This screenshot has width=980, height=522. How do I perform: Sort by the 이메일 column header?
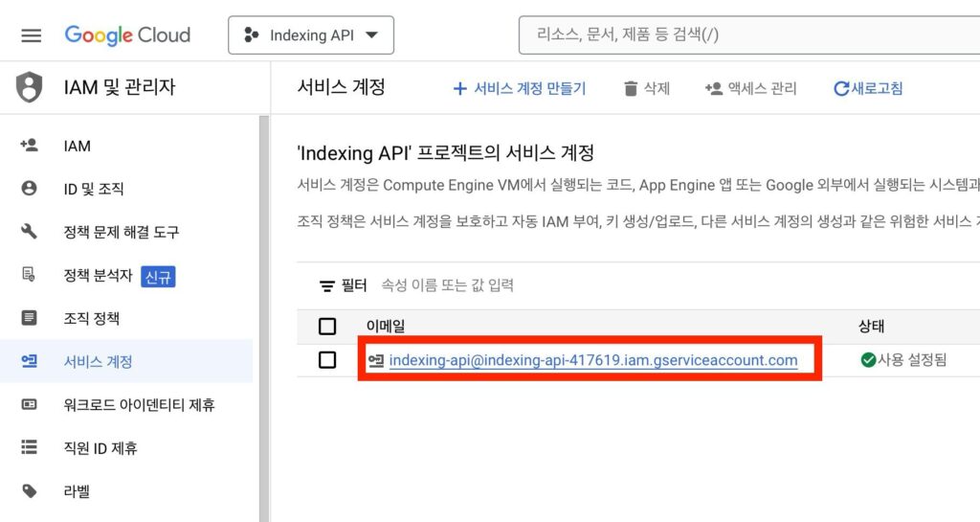(386, 327)
